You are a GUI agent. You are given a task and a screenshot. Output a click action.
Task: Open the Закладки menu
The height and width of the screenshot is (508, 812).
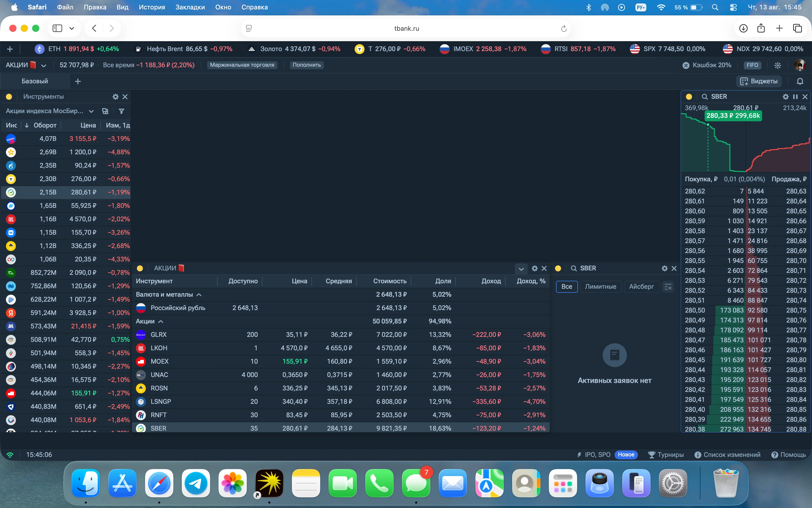[190, 7]
